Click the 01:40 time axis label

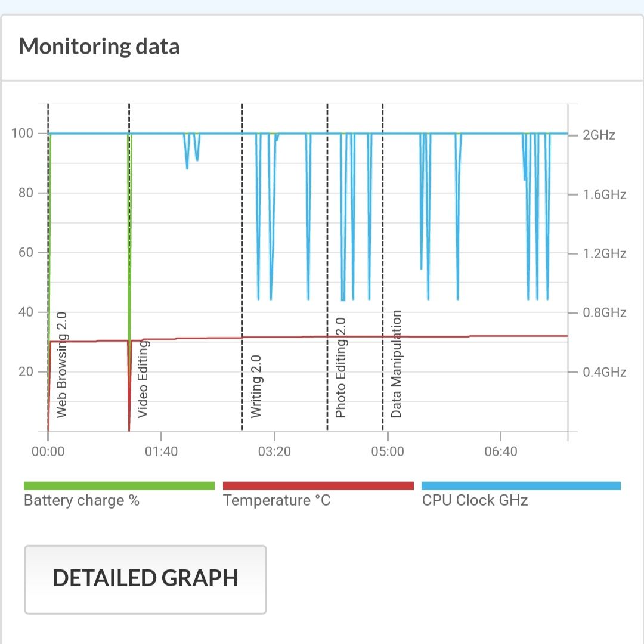(x=161, y=451)
